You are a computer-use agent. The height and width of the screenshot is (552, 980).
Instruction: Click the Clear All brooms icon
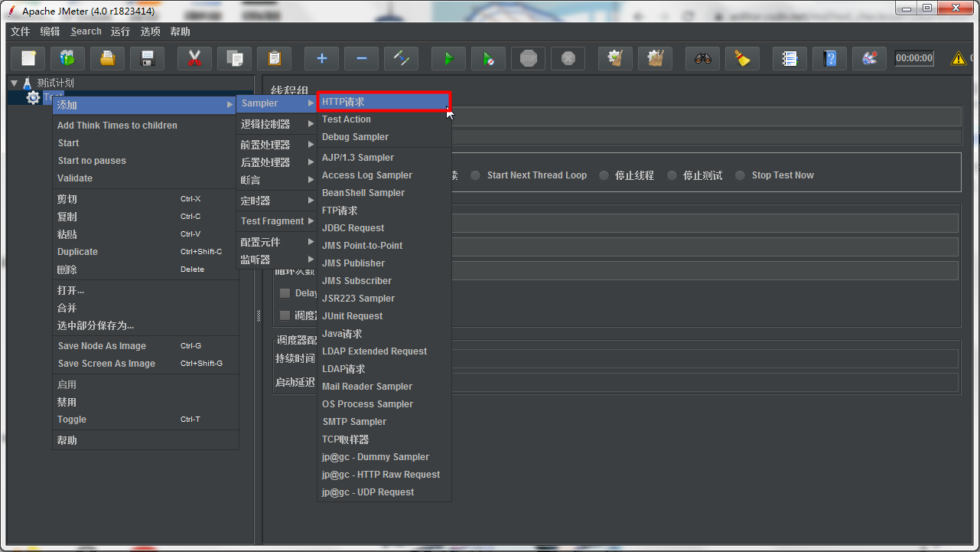coord(656,58)
